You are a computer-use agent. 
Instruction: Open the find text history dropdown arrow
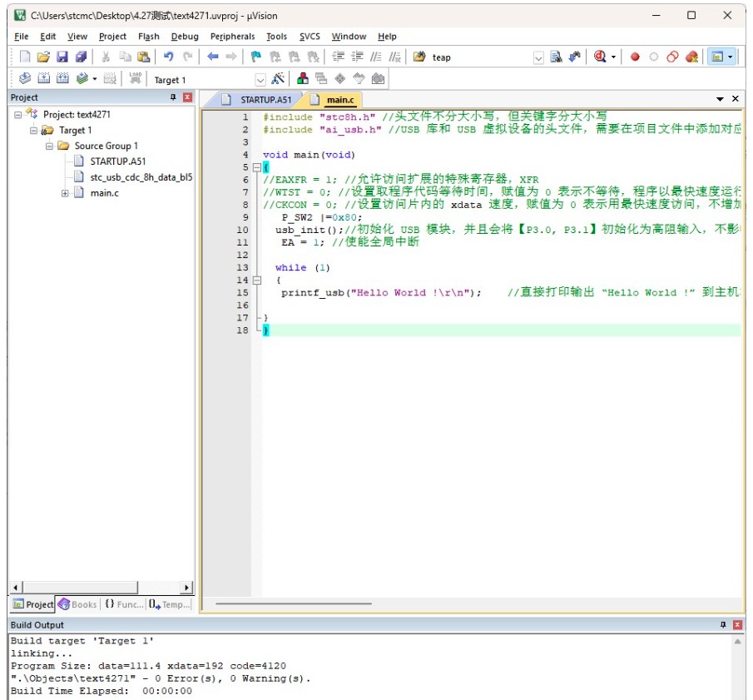[x=538, y=57]
